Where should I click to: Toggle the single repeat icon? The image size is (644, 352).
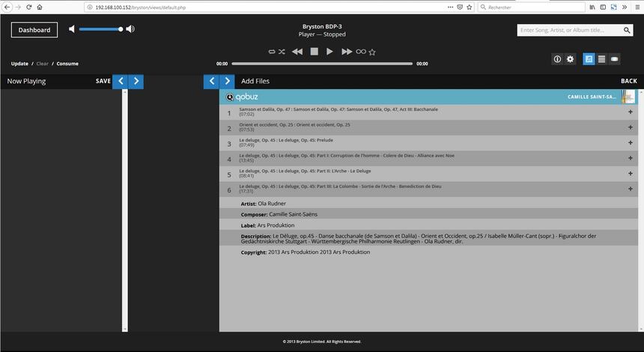tap(272, 52)
